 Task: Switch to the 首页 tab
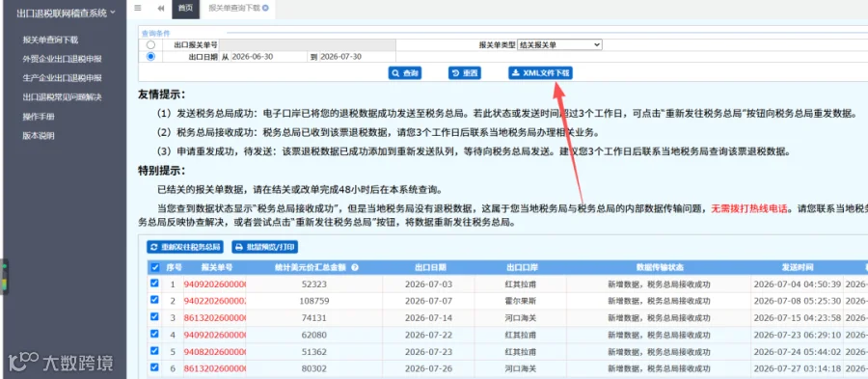[x=185, y=9]
